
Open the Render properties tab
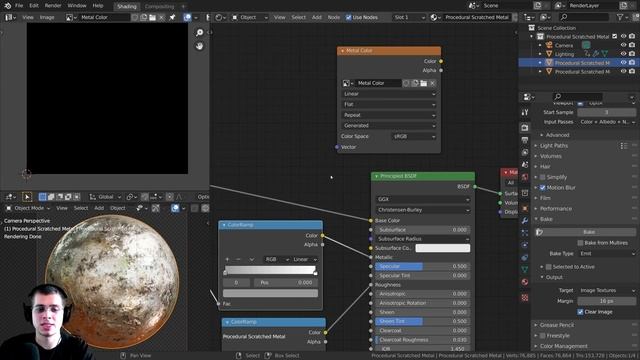pyautogui.click(x=525, y=128)
